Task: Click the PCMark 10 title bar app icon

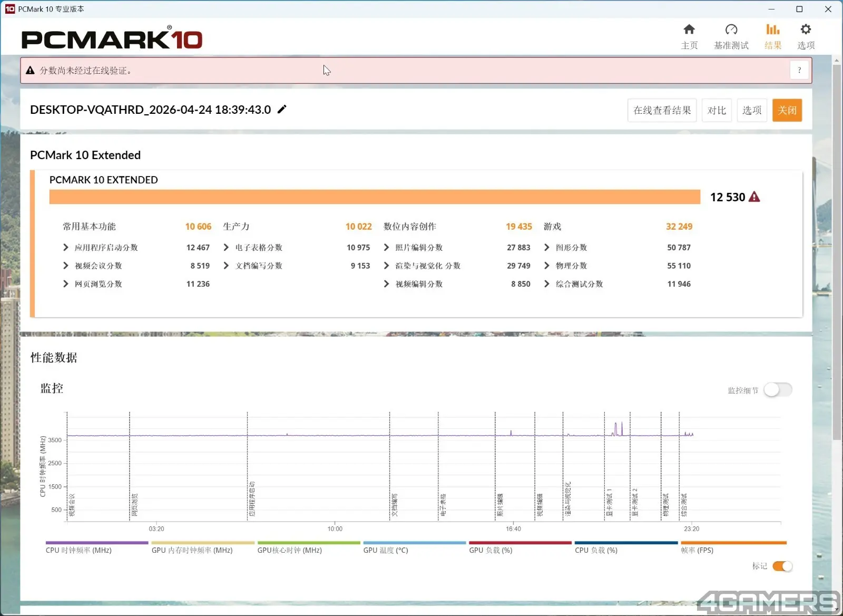Action: coord(9,9)
